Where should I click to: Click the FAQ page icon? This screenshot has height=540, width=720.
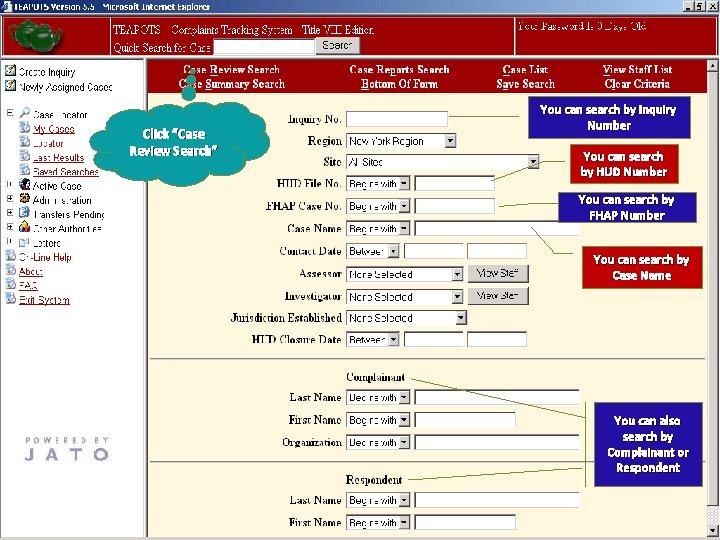point(10,284)
